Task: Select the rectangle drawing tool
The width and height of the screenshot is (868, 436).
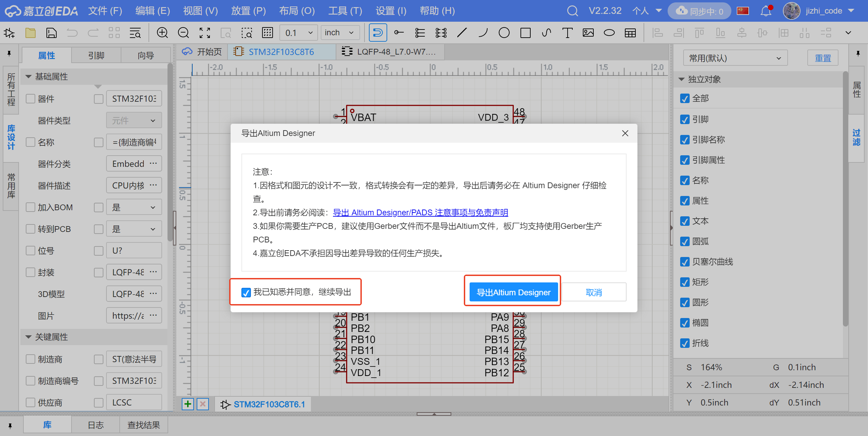Action: click(525, 33)
